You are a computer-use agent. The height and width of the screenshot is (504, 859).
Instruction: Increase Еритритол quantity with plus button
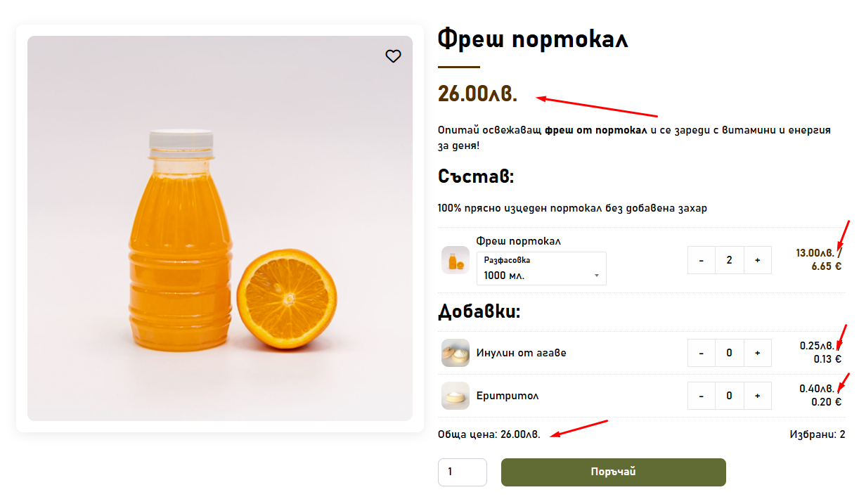pos(757,396)
